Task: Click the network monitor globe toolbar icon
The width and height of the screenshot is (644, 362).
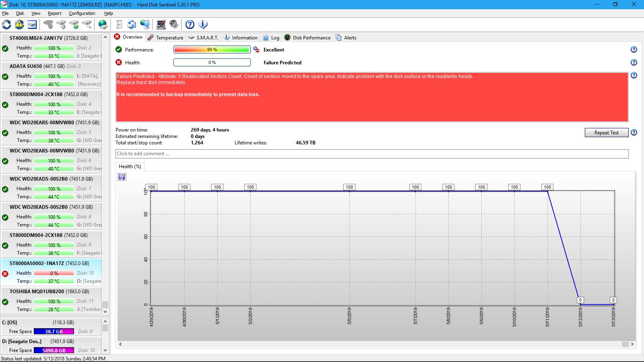Action: 145,25
